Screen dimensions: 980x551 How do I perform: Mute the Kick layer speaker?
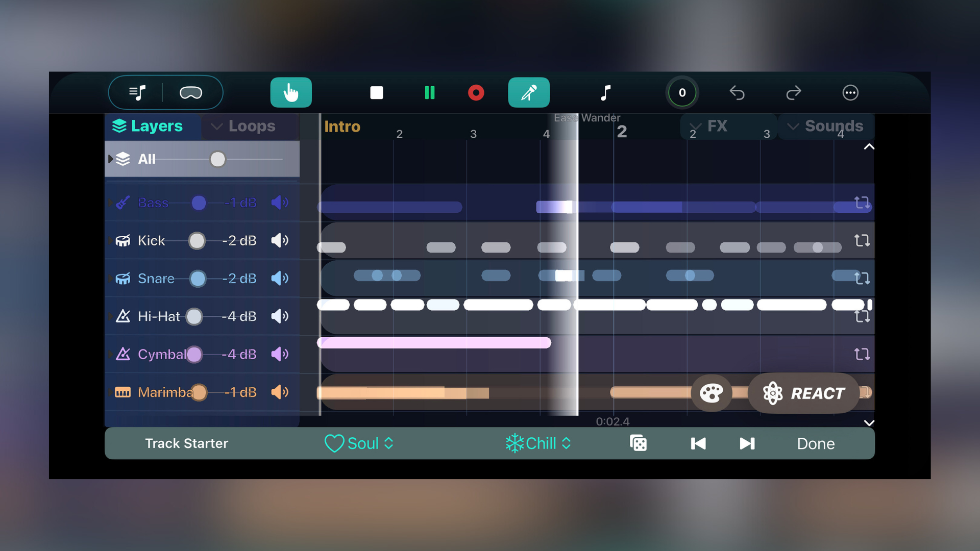coord(280,241)
